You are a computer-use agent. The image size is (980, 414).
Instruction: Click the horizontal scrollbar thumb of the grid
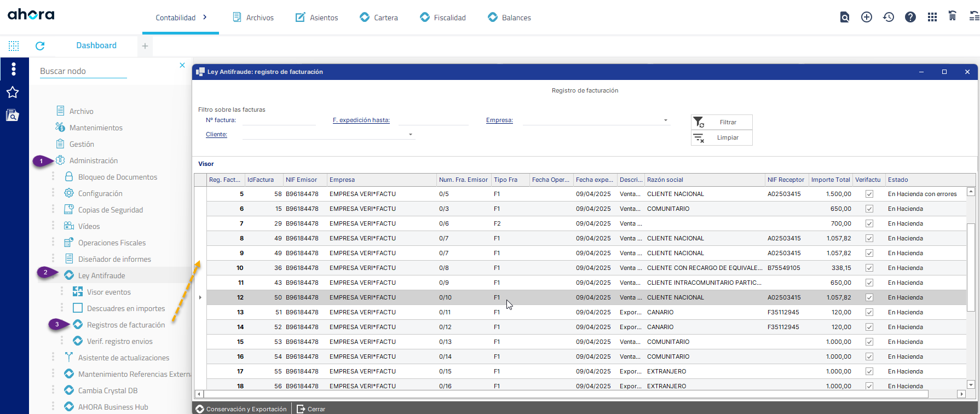click(566, 394)
